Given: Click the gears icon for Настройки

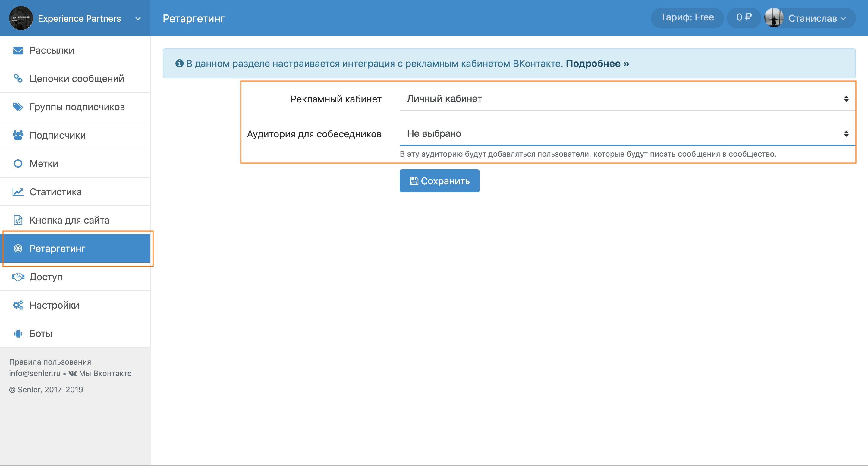Looking at the screenshot, I should pyautogui.click(x=18, y=305).
